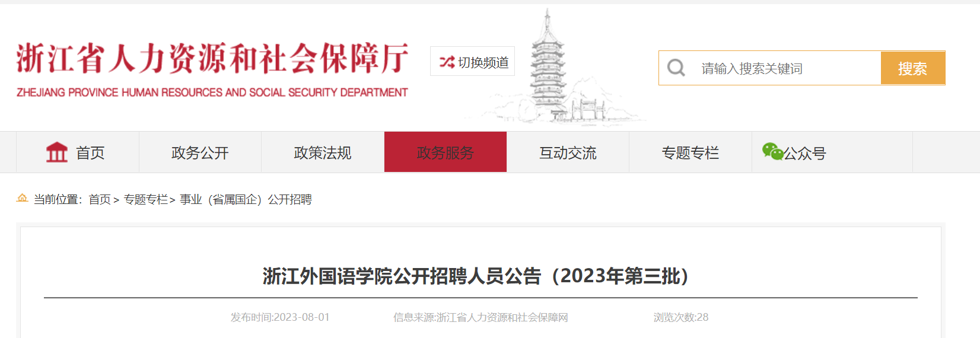Select the 政策法规 menu item

pos(323,152)
